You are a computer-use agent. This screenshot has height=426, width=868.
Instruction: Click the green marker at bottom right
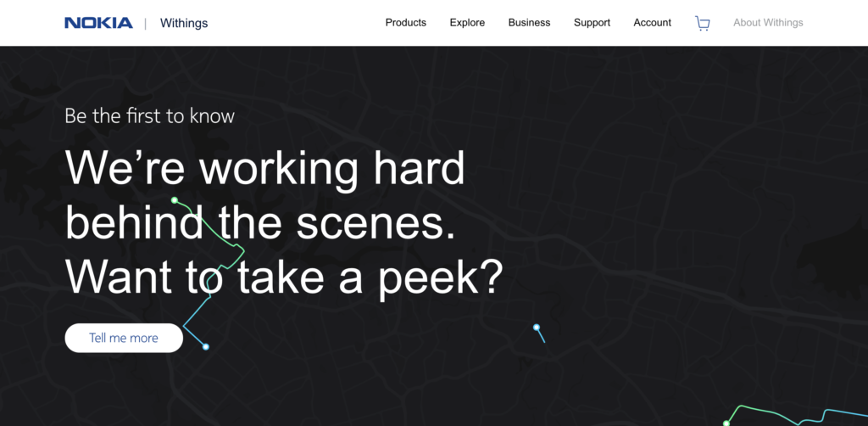(726, 422)
